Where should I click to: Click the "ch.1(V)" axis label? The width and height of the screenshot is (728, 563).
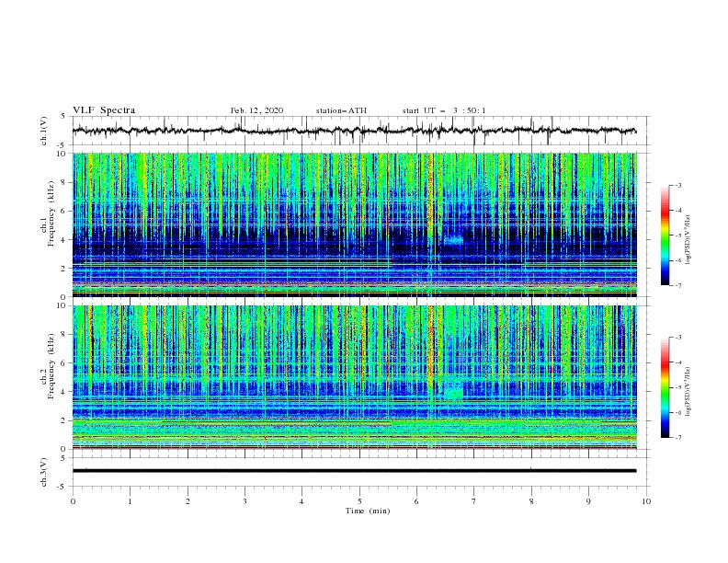point(44,131)
